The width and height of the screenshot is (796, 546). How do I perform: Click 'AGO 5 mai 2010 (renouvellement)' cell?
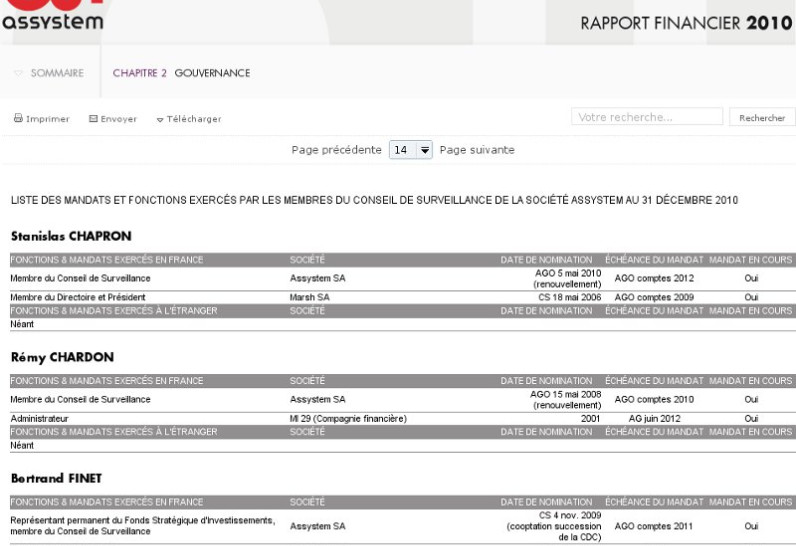coord(567,279)
